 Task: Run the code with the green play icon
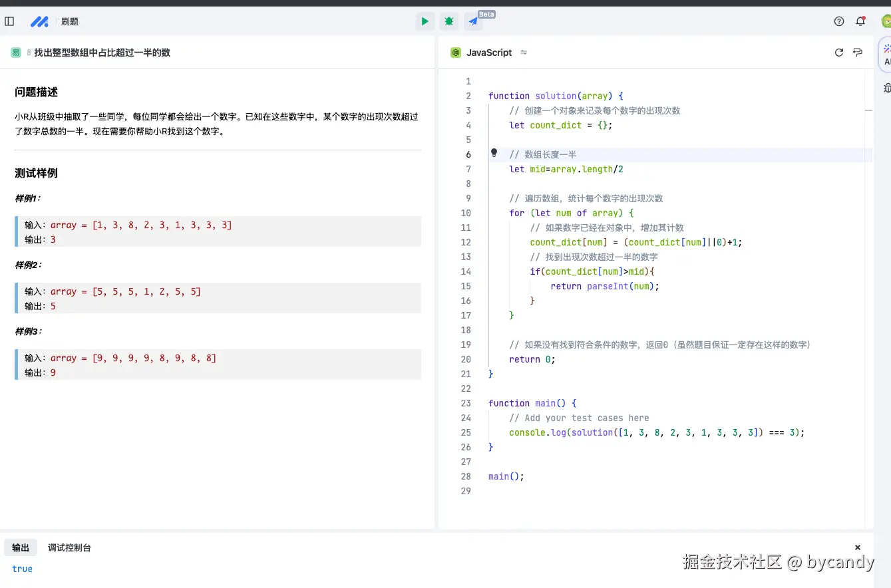pos(425,21)
